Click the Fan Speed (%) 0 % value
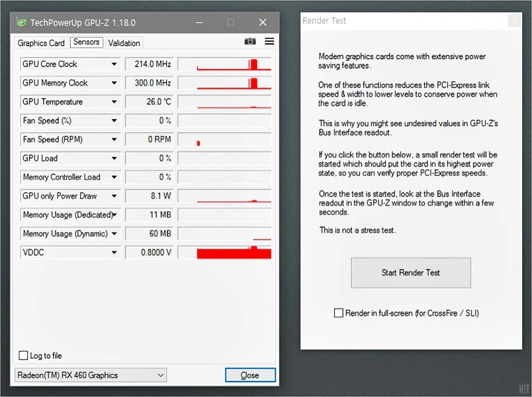 [x=149, y=121]
